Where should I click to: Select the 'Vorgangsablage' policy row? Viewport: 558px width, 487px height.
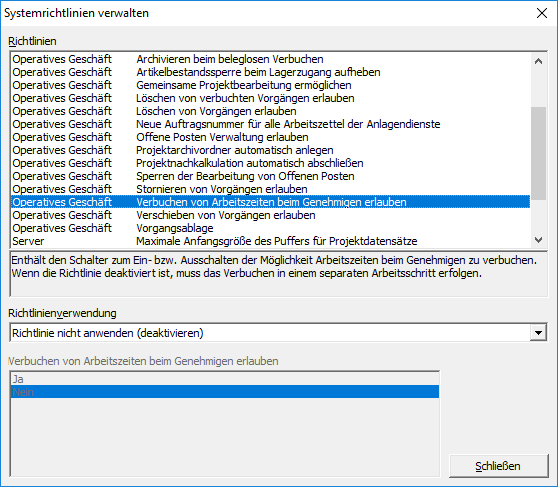[270, 228]
